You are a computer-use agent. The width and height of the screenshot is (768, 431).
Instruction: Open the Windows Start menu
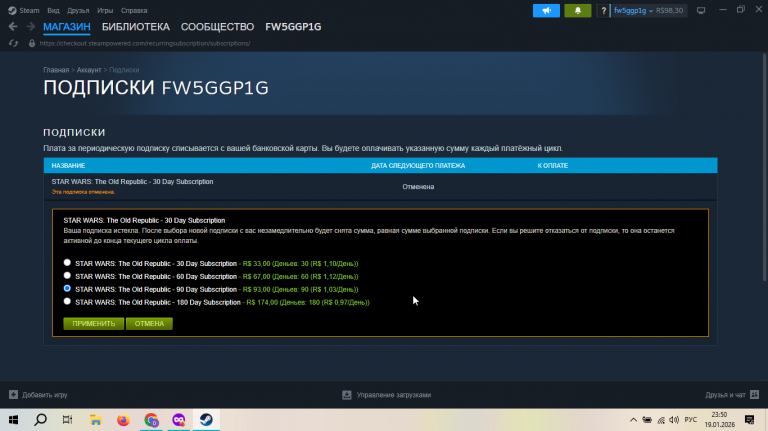(13, 420)
